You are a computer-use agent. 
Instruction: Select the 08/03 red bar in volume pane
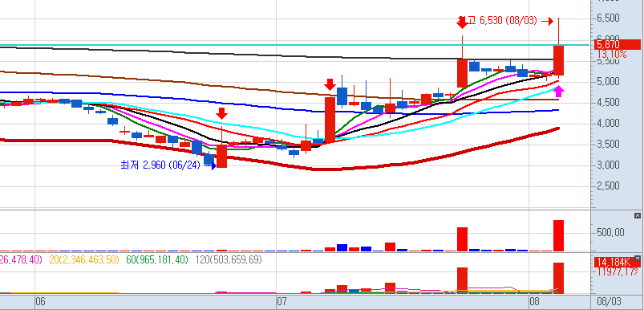558,235
